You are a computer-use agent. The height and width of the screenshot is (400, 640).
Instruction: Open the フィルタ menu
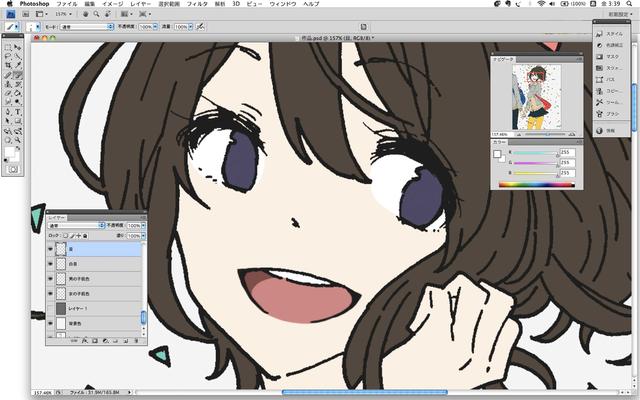pyautogui.click(x=197, y=4)
